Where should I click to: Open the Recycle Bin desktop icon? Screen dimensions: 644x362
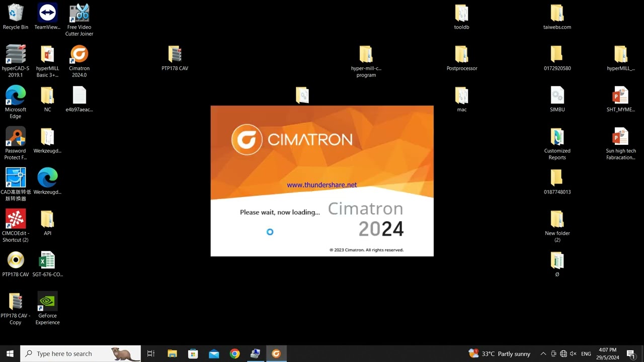16,17
